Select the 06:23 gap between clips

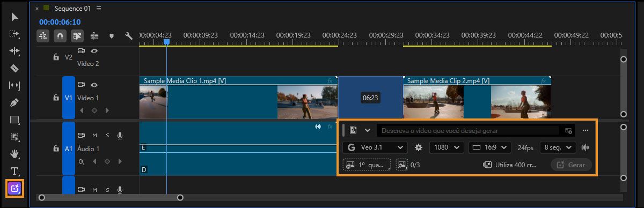point(370,98)
